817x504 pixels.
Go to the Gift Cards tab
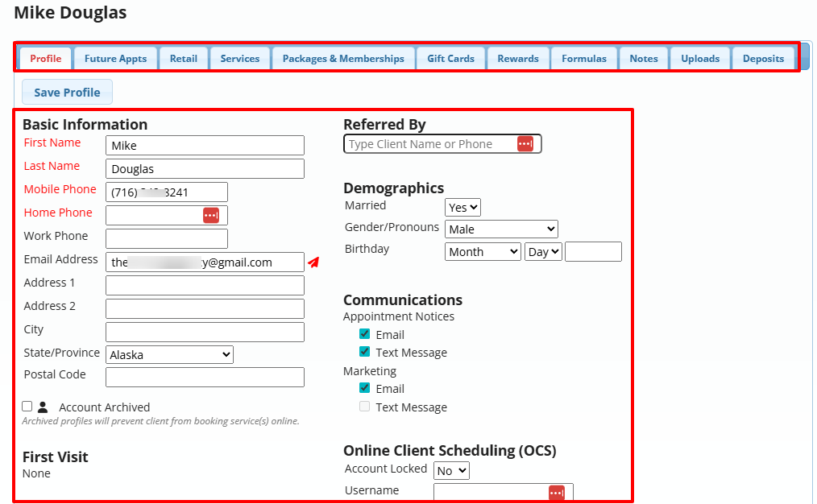(450, 59)
